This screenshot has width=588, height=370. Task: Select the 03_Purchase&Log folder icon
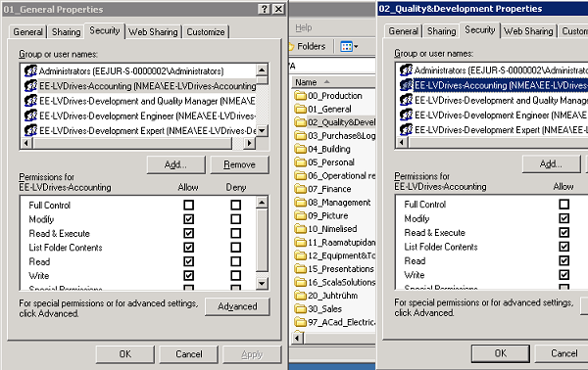pos(301,135)
